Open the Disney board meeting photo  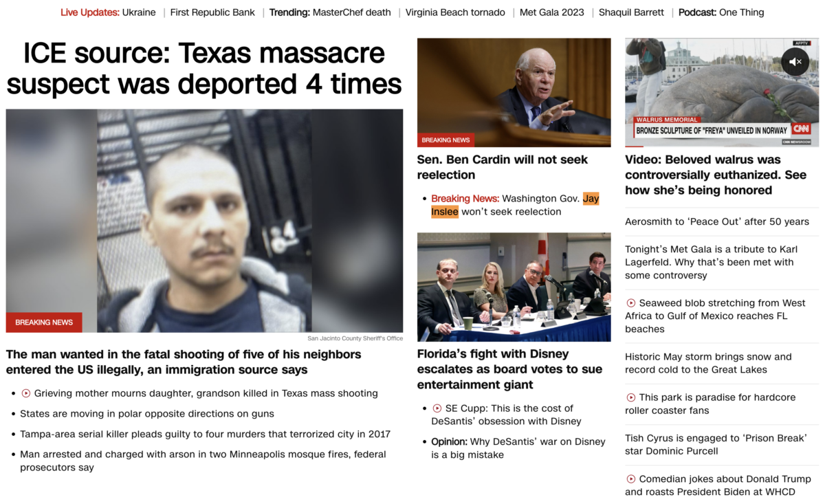pos(514,287)
